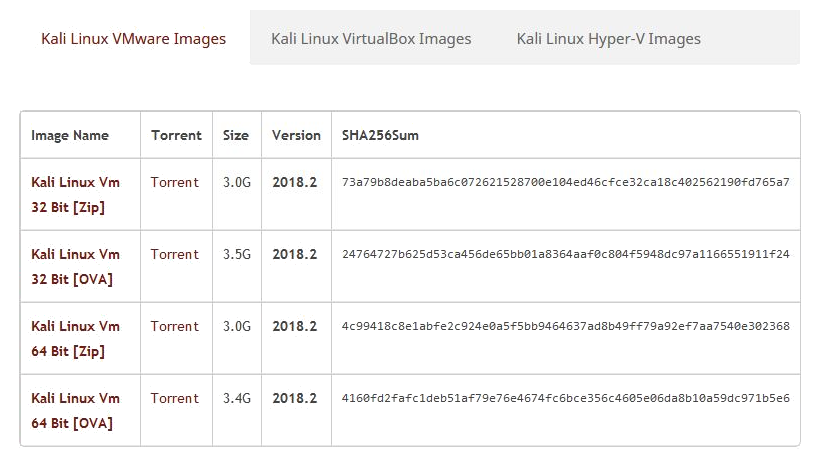Open Kali Linux Vm 32 Bit OVA link
The image size is (818, 460).
coord(75,267)
